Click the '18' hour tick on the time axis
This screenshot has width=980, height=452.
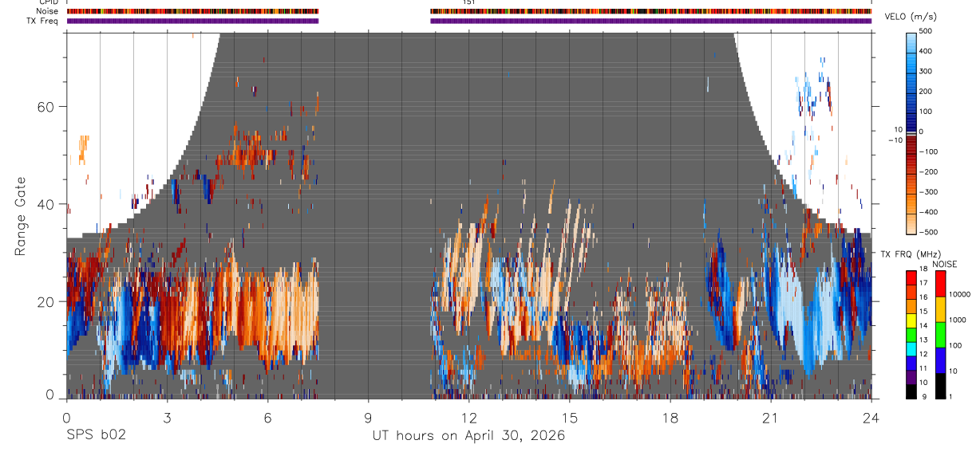[670, 417]
